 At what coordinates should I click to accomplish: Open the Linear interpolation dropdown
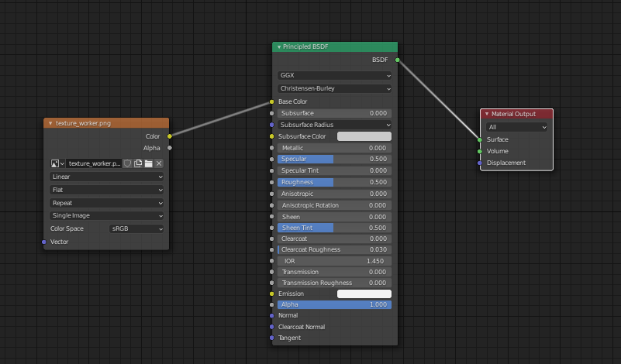[x=106, y=177]
